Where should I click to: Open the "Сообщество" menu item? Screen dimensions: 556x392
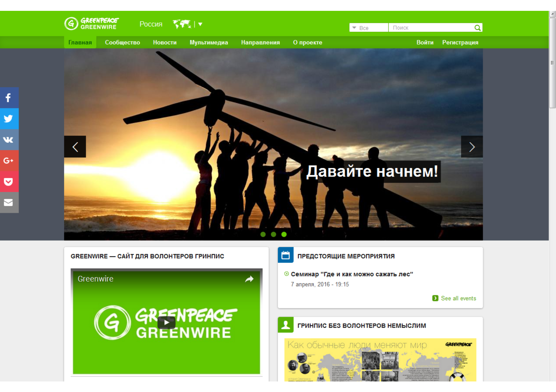click(122, 43)
